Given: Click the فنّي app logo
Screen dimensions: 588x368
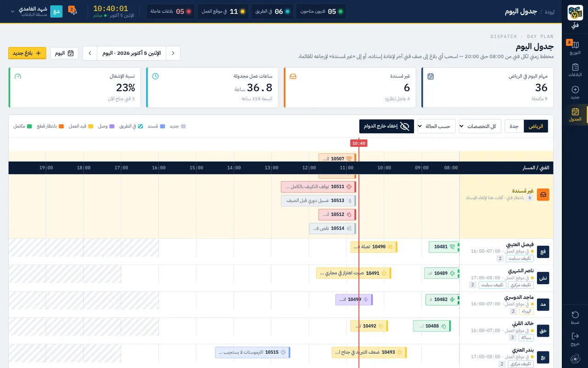Looking at the screenshot, I should pyautogui.click(x=575, y=13).
